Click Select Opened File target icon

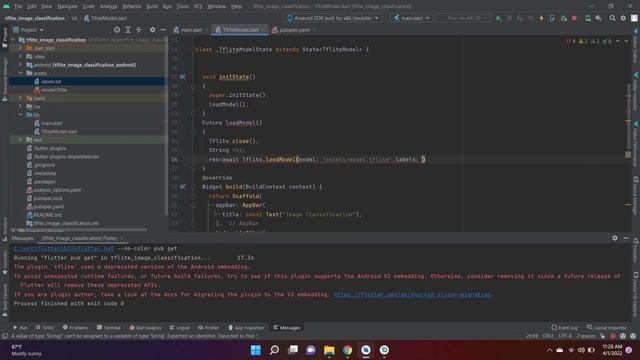[x=117, y=30]
